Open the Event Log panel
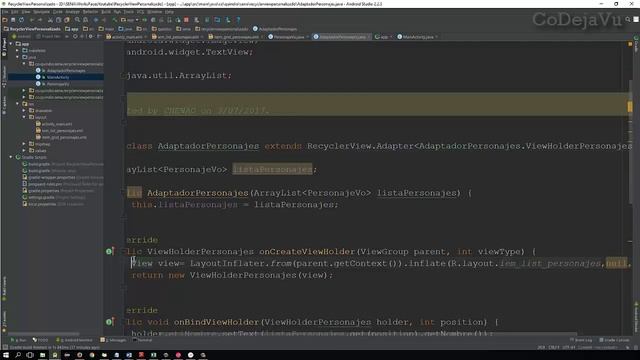Viewport: 640px width, 360px height. point(581,340)
